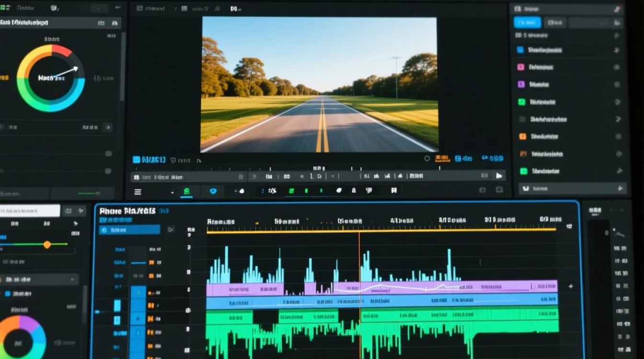Select the green icon underlined in toolbar
Image resolution: width=644 pixels, height=359 pixels.
coord(186,191)
